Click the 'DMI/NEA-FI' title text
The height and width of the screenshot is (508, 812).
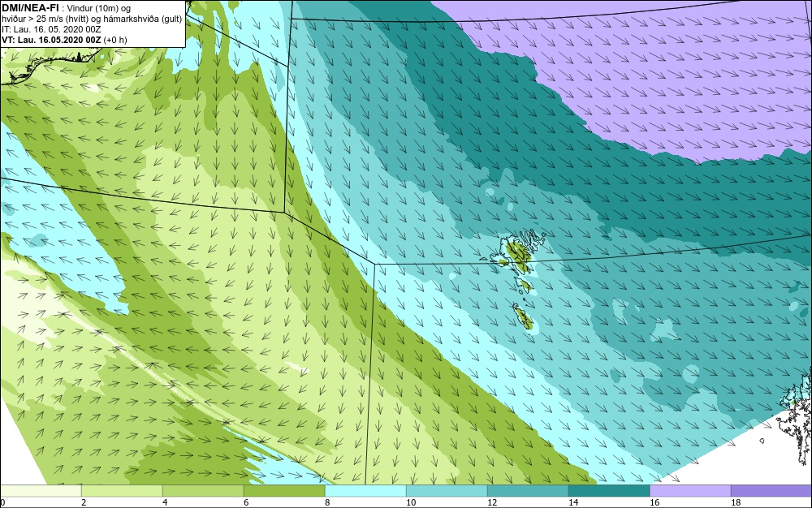pos(30,8)
